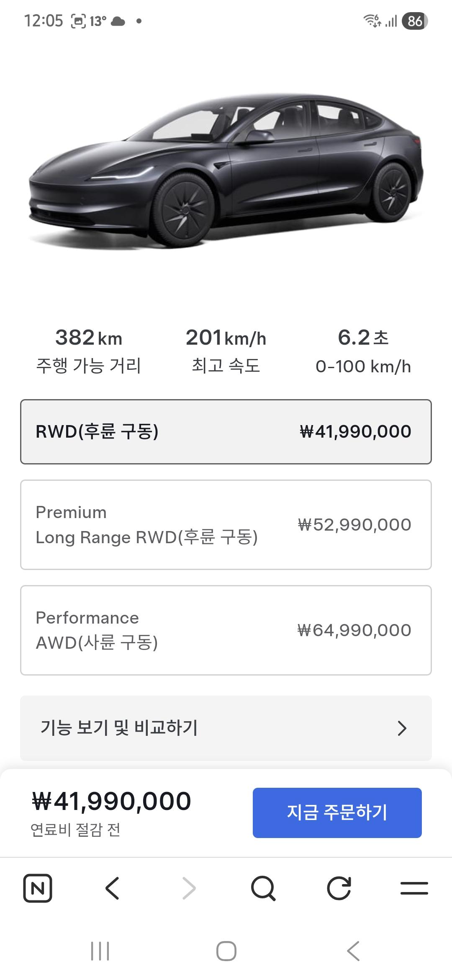This screenshot has width=452, height=980.
Task: Go back with browser back arrow
Action: point(112,888)
